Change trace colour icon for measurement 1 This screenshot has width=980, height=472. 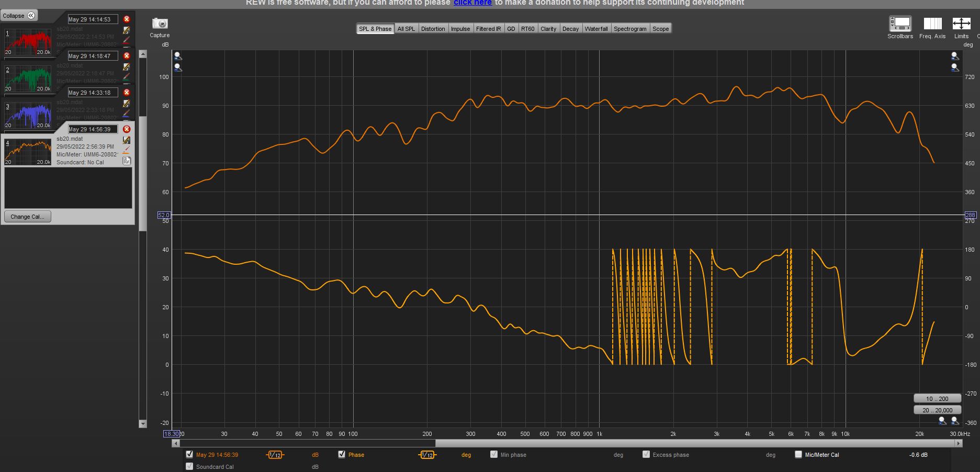point(126,40)
